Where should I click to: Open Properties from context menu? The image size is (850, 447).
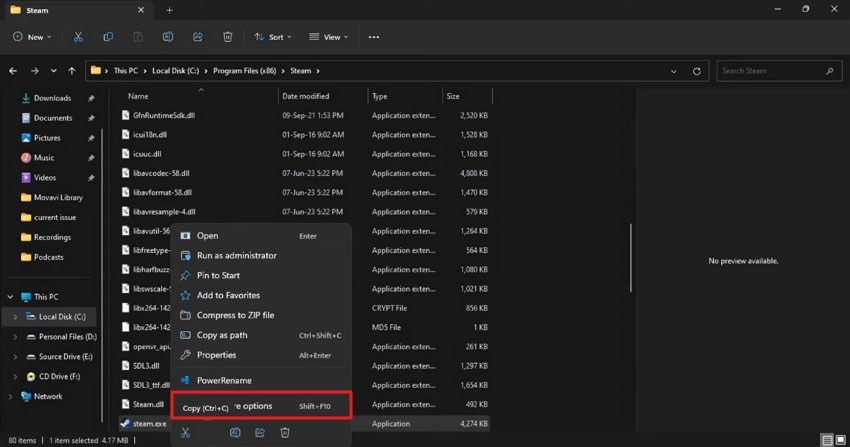(261, 355)
